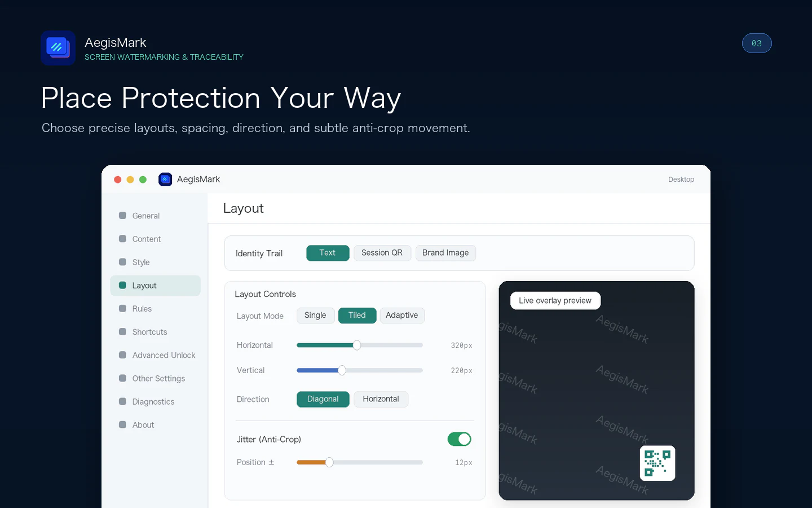The image size is (812, 508).
Task: Choose the Adaptive layout mode
Action: 402,316
